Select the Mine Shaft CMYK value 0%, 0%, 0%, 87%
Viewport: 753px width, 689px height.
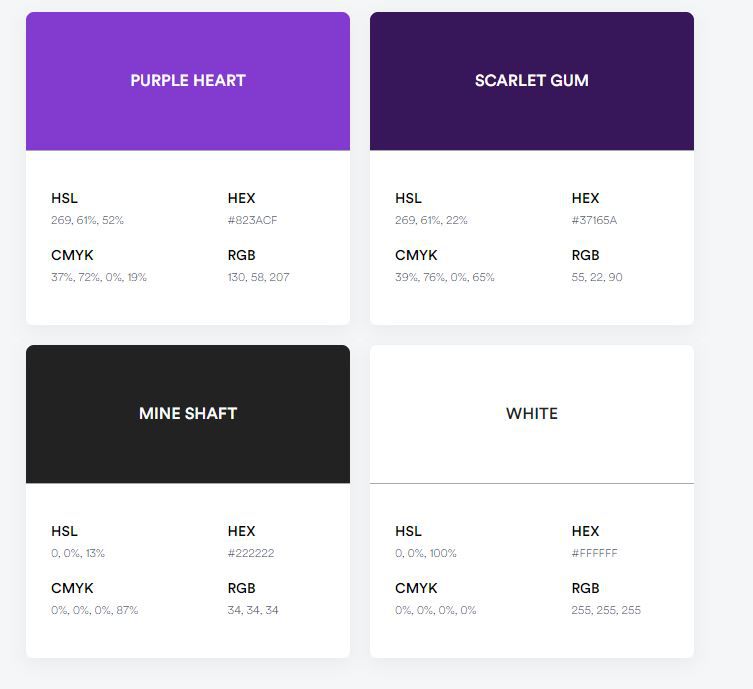click(x=95, y=610)
